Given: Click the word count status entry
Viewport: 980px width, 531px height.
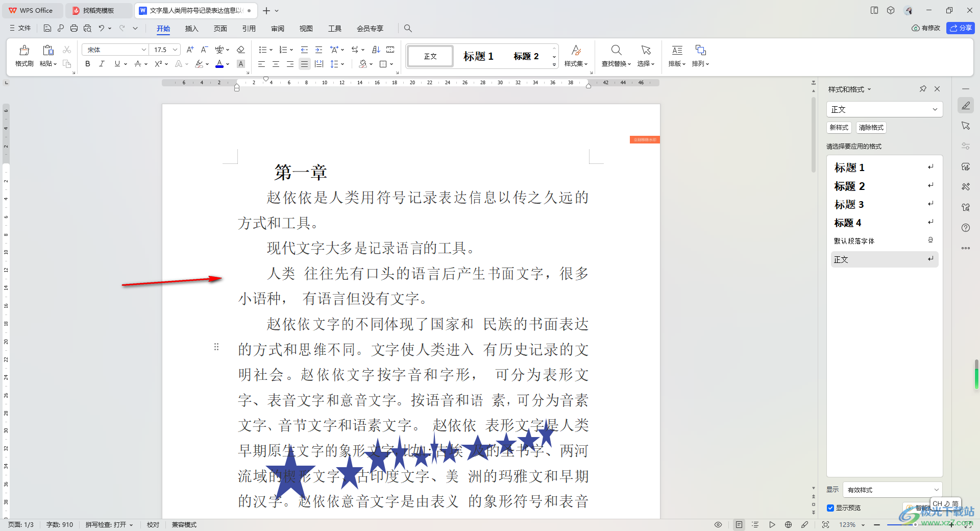Looking at the screenshot, I should pos(60,525).
